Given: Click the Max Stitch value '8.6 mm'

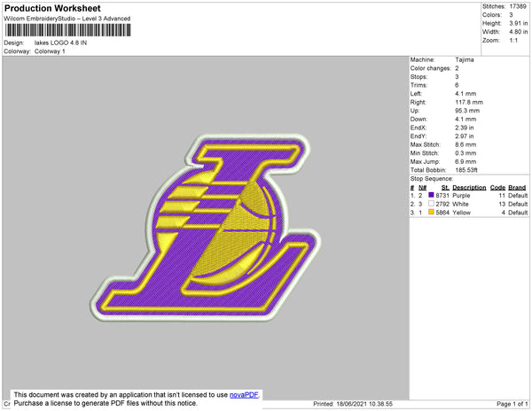Looking at the screenshot, I should [x=465, y=144].
